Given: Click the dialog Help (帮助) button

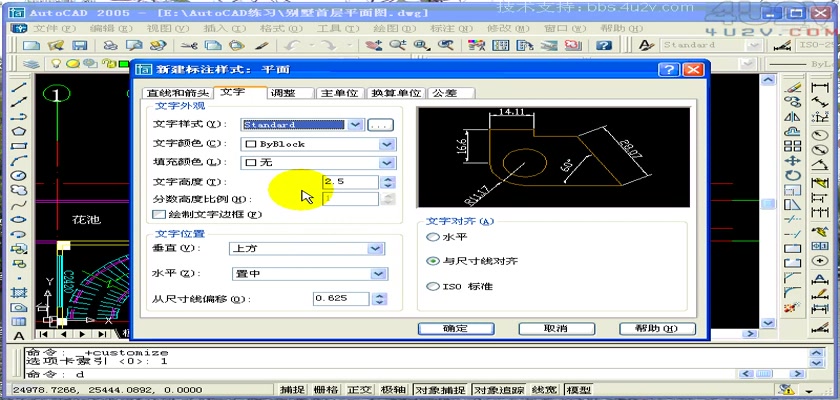Looking at the screenshot, I should click(657, 328).
